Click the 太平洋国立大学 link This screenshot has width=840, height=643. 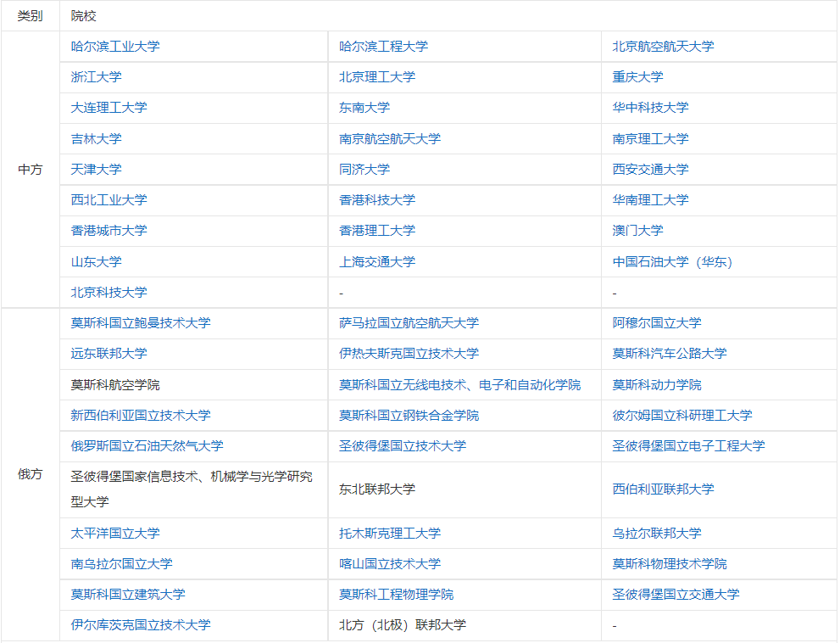click(x=115, y=533)
